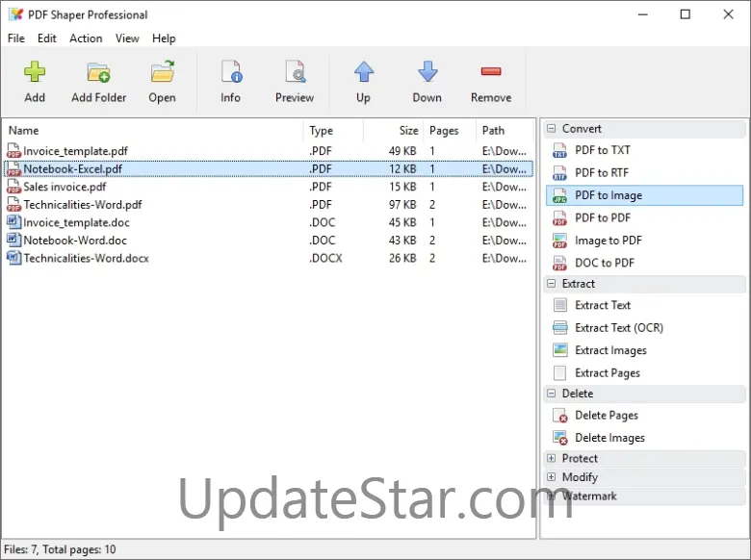The height and width of the screenshot is (560, 751).
Task: Open the File menu
Action: click(16, 38)
